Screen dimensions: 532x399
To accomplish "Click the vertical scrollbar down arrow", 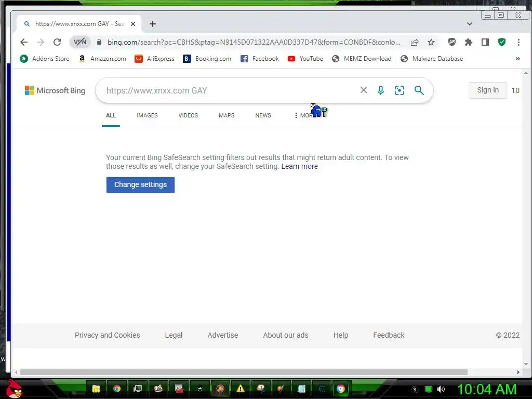I will (526, 364).
